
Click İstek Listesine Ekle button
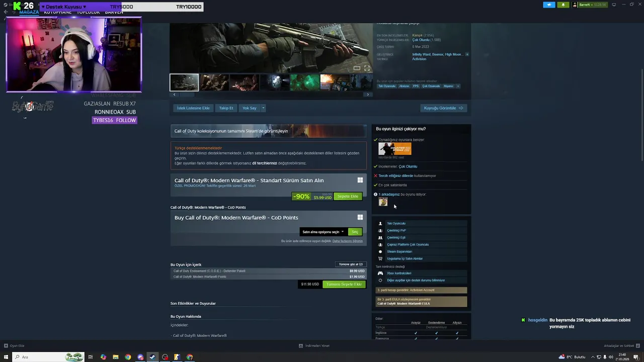pyautogui.click(x=193, y=108)
